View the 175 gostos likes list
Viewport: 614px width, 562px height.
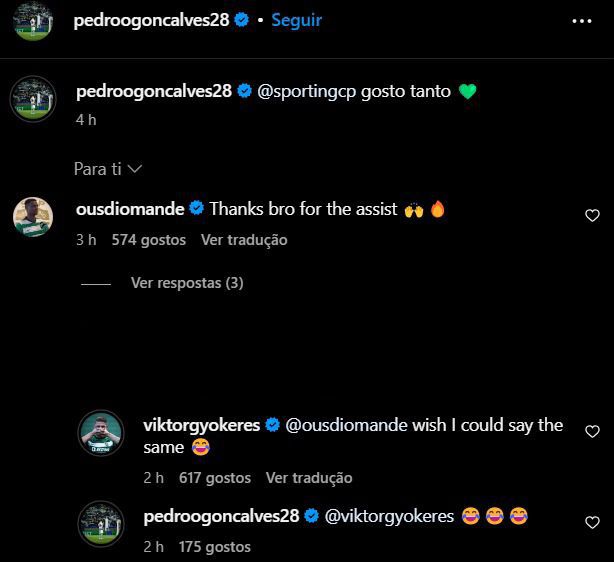coord(215,547)
